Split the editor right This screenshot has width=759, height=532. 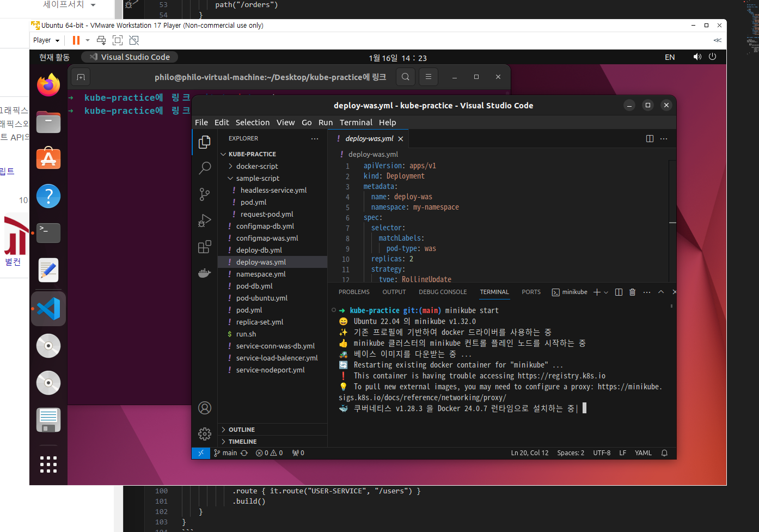[x=650, y=139]
